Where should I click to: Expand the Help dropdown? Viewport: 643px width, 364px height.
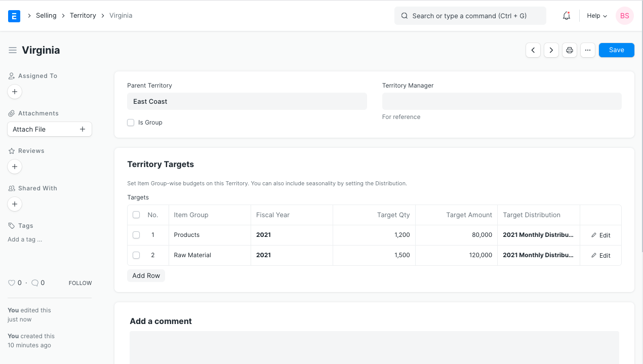click(x=596, y=16)
